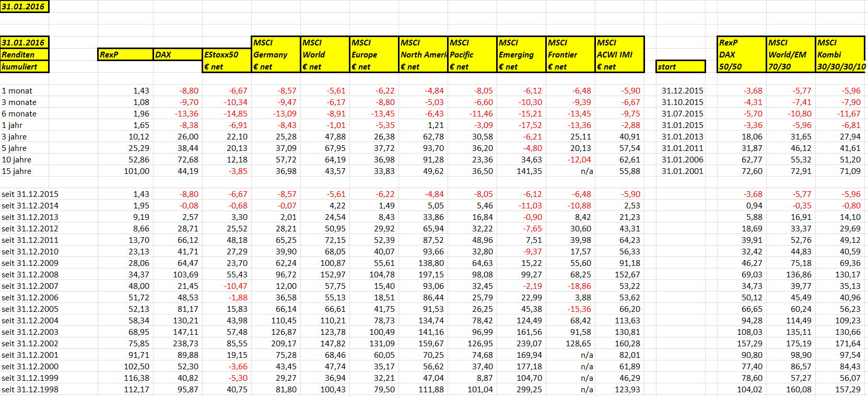Select MSCI World value 152,97 for seit 31.12.2008
The height and width of the screenshot is (397, 868).
[333, 275]
